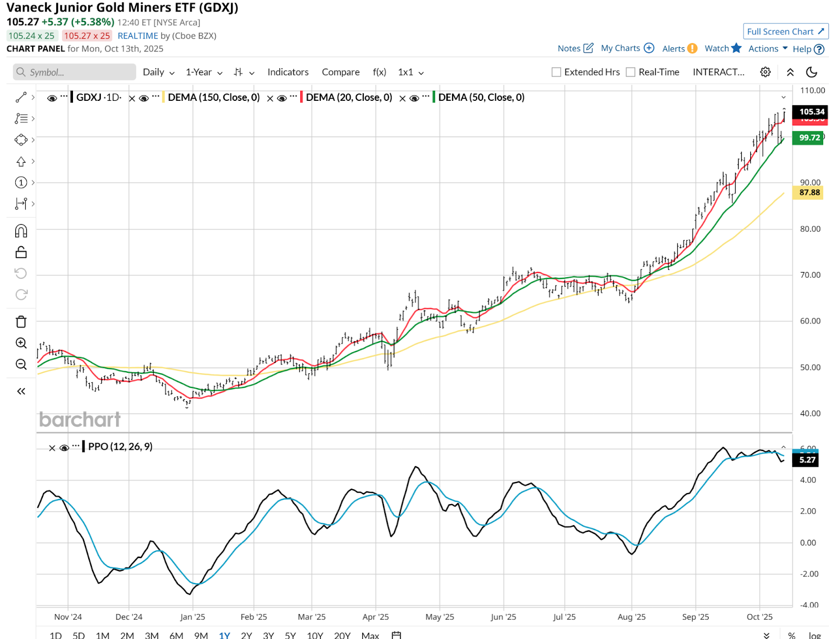Select the trend line drawing tool
The width and height of the screenshot is (840, 639).
click(21, 97)
